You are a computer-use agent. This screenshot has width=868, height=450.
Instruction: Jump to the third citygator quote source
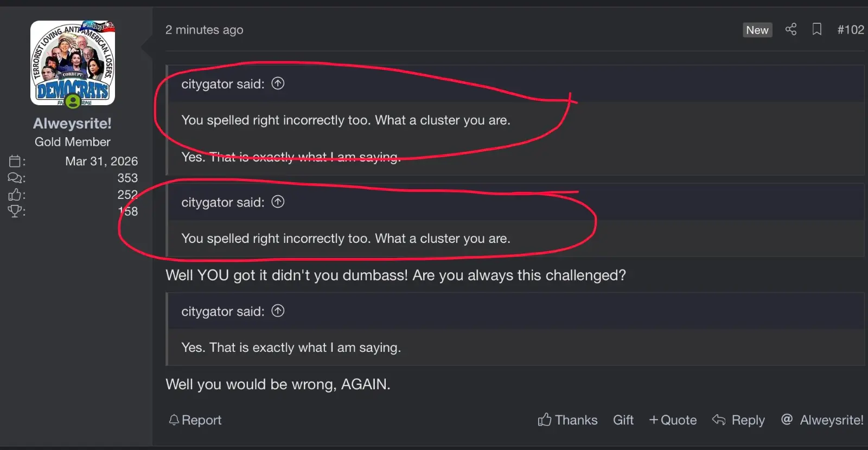point(278,311)
